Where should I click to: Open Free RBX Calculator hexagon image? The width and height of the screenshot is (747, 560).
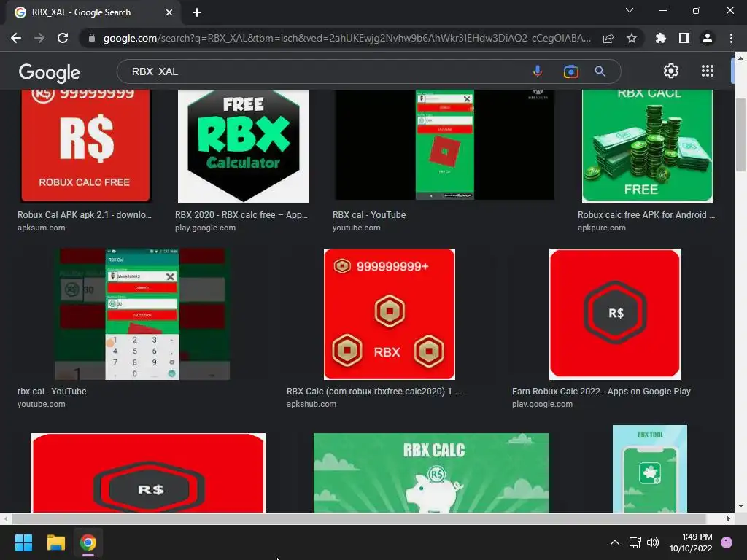pyautogui.click(x=244, y=146)
